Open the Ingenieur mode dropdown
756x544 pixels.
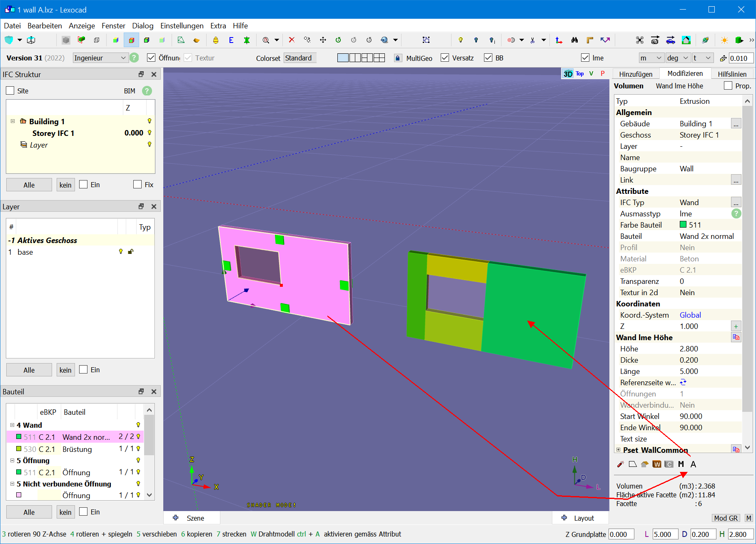pyautogui.click(x=100, y=58)
